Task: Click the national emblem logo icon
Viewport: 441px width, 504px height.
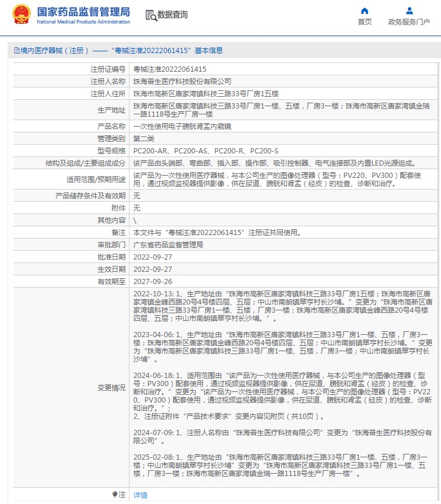Action: 22,15
